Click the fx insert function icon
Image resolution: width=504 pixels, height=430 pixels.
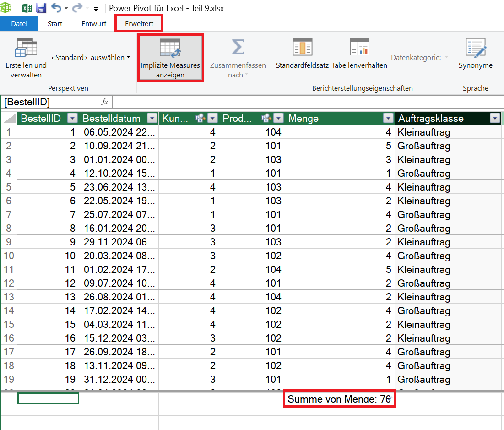104,102
